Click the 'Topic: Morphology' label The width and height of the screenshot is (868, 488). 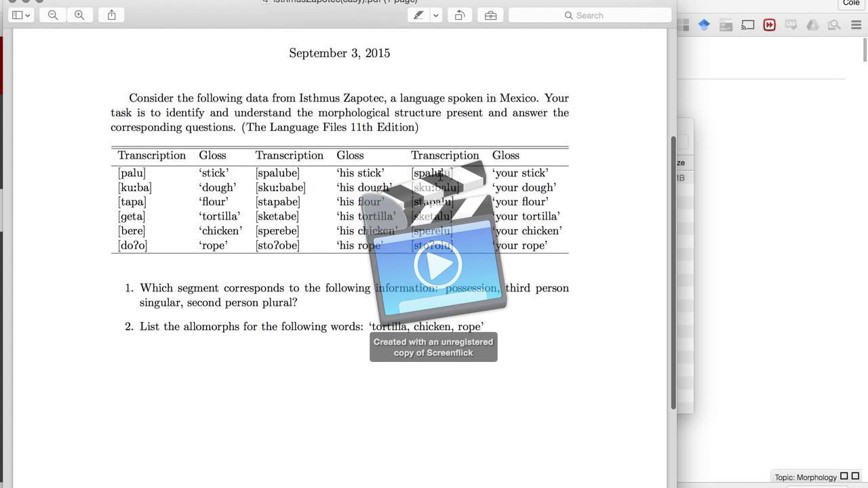click(x=806, y=477)
